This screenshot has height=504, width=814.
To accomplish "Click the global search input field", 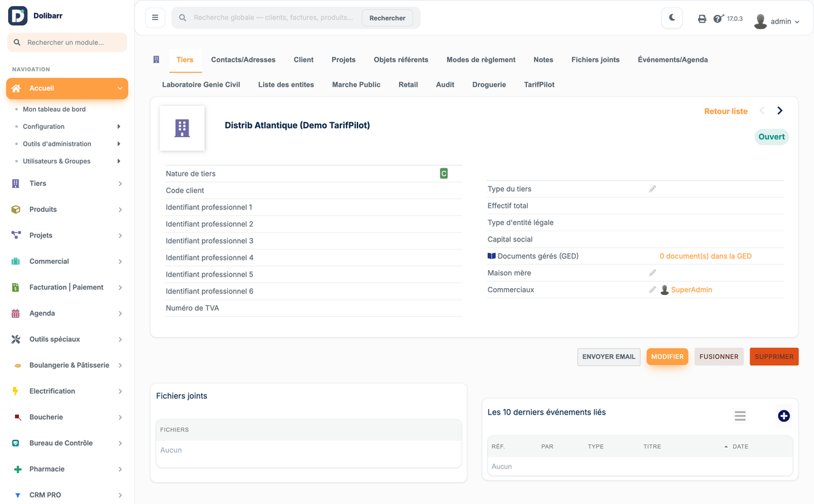I will (275, 18).
